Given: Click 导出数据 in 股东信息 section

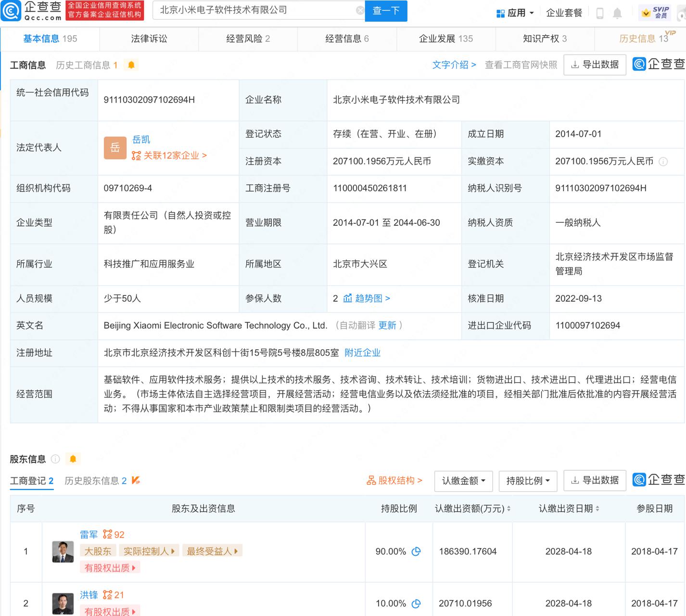Looking at the screenshot, I should pyautogui.click(x=595, y=480).
